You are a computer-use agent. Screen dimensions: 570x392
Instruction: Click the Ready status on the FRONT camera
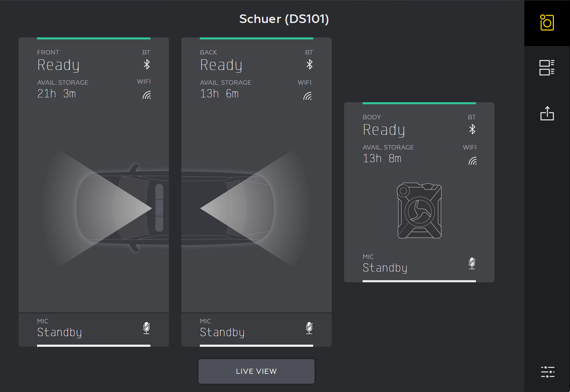tap(58, 64)
